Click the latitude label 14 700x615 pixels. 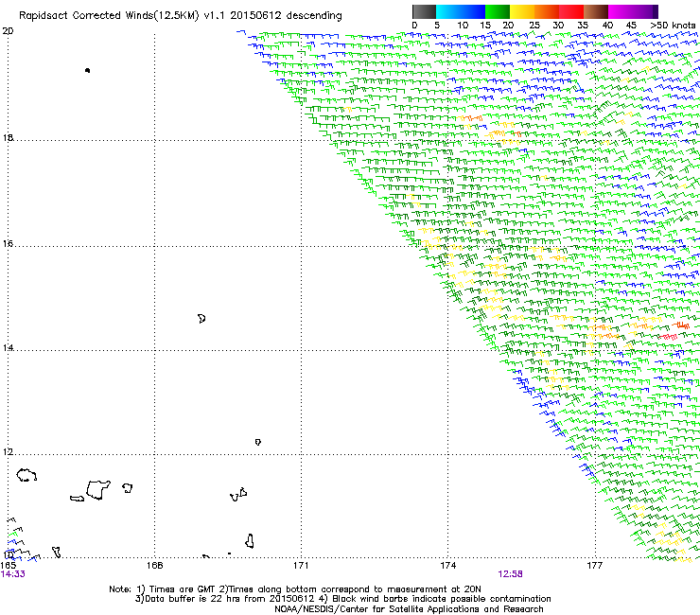coord(8,348)
